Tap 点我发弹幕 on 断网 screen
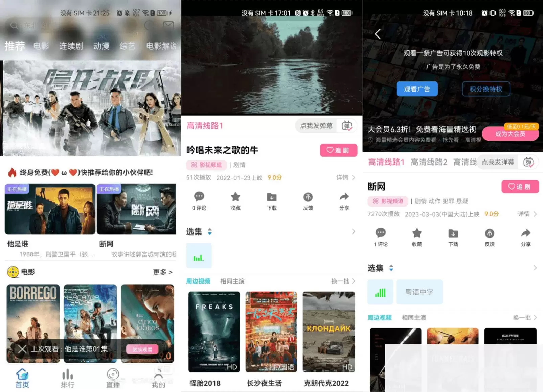Image resolution: width=543 pixels, height=392 pixels. tap(498, 162)
